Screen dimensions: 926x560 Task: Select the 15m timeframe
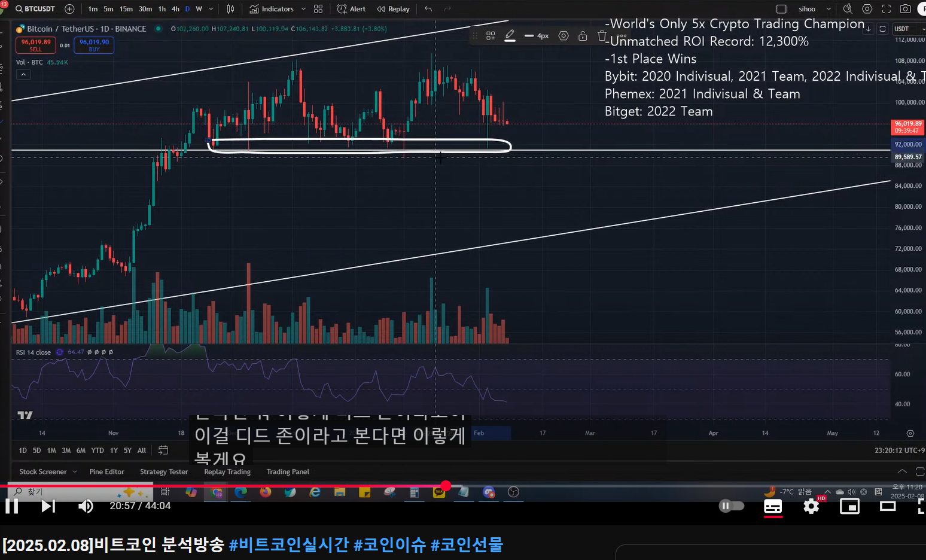pos(126,9)
